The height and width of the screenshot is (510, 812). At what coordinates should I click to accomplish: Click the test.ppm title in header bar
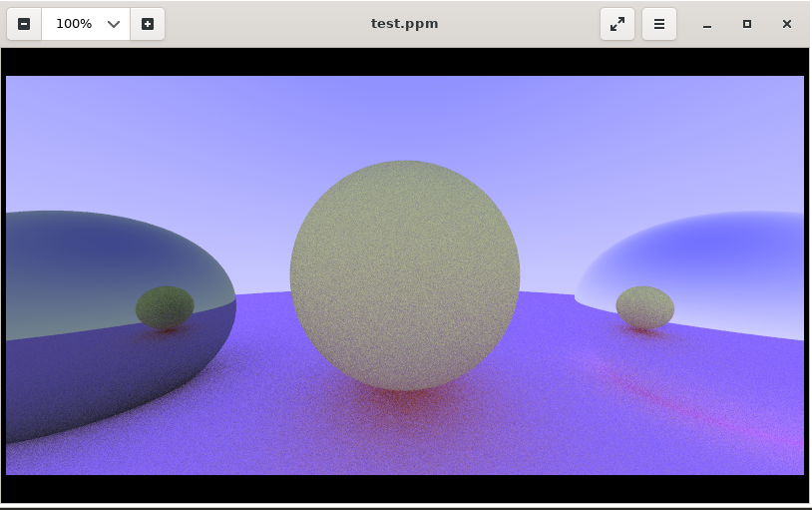pos(404,24)
